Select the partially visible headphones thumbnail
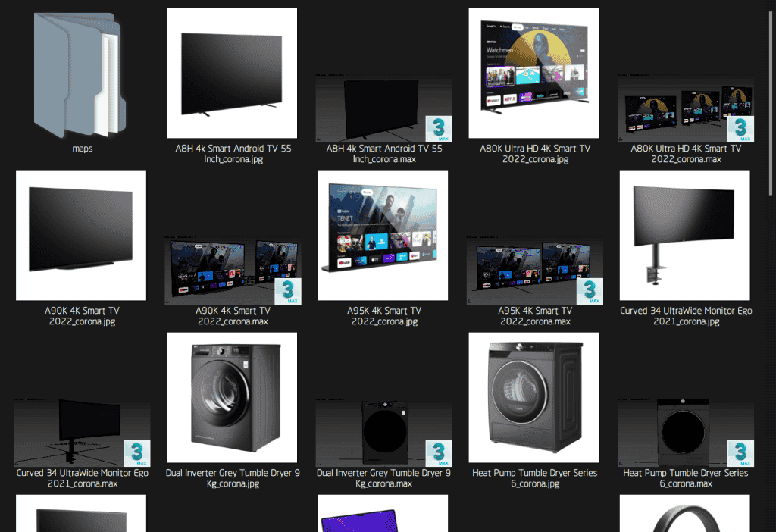This screenshot has height=532, width=776. pos(684,513)
